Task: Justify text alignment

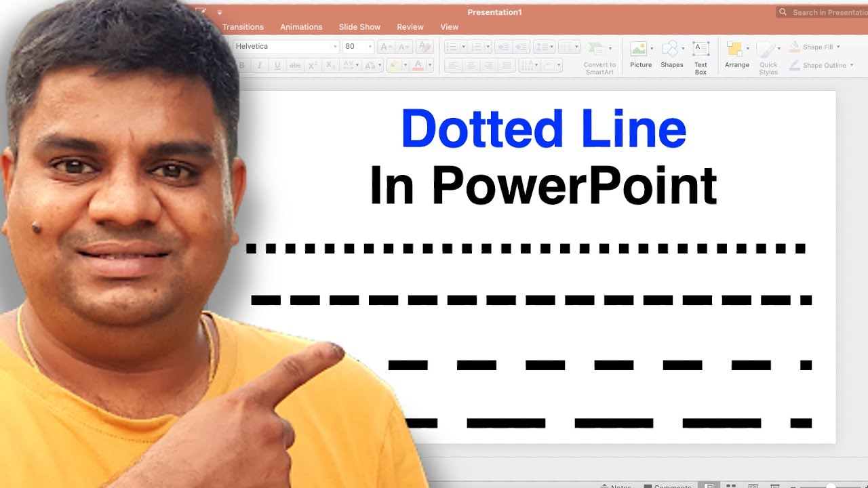Action: coord(506,66)
